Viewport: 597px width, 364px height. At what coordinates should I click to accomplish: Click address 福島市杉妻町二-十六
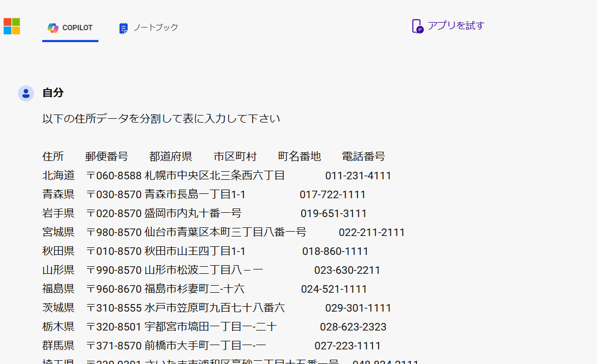click(194, 289)
